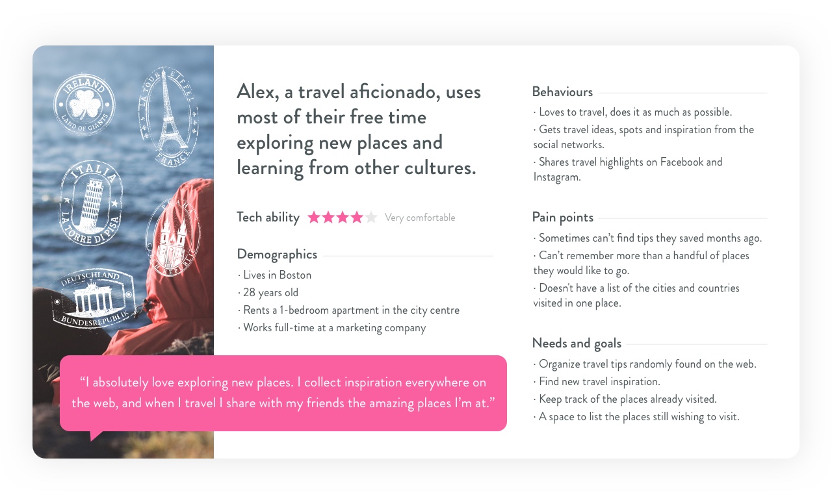832x504 pixels.
Task: Click the Needs and goals heading
Action: click(577, 344)
